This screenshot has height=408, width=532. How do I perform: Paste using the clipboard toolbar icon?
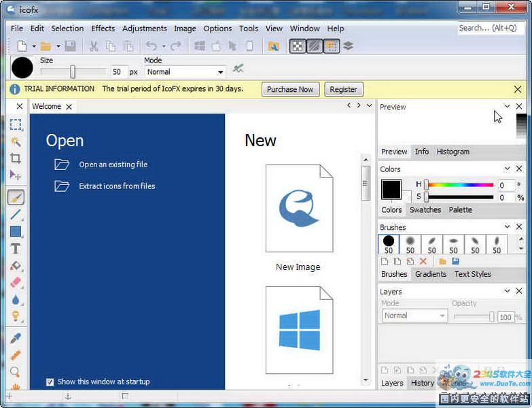(128, 46)
